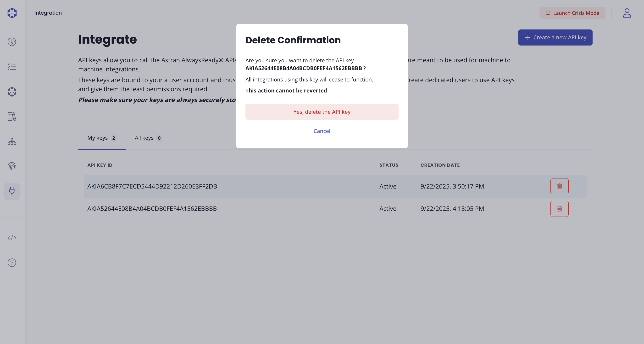Image resolution: width=644 pixels, height=344 pixels.
Task: Click the Integration breadcrumb label
Action: (48, 12)
